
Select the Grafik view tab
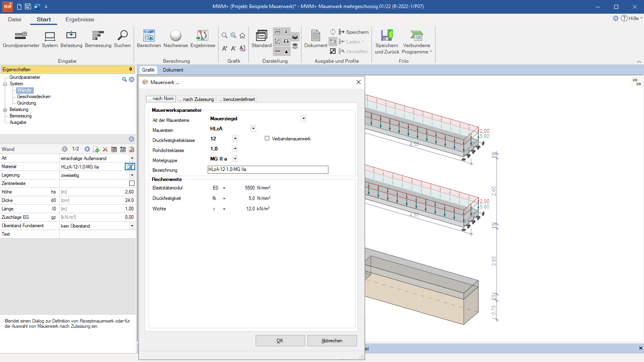[148, 70]
